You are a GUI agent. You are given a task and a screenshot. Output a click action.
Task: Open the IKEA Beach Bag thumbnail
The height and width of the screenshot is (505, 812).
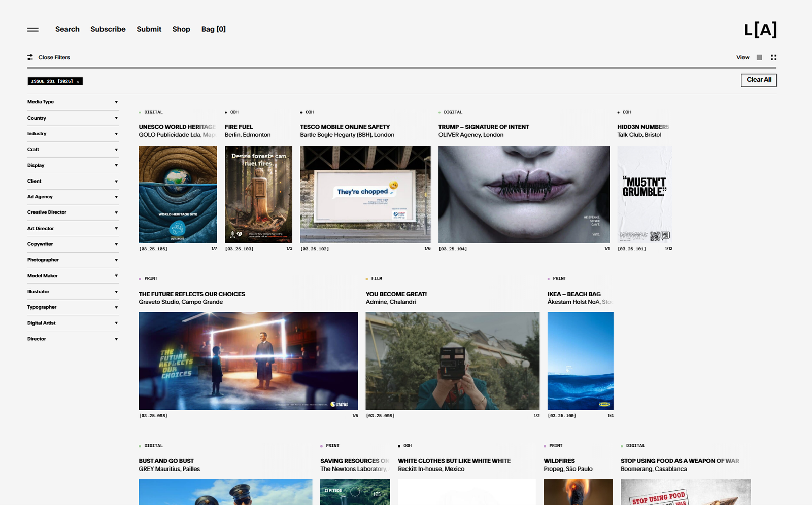pos(580,360)
